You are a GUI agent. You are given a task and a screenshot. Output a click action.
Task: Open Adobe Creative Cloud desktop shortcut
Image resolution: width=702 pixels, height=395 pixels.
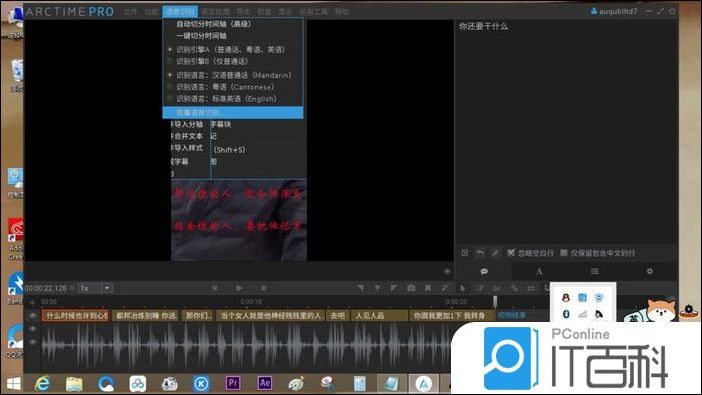(x=16, y=238)
